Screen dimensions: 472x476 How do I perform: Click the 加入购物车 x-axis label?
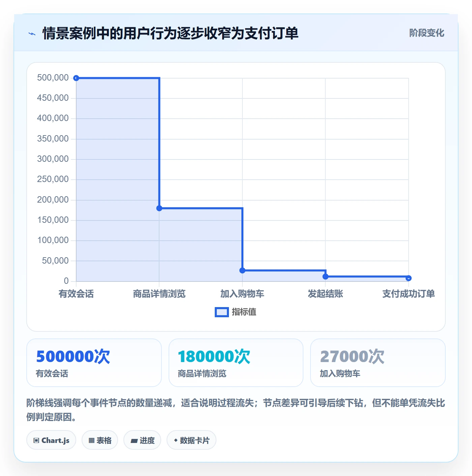(x=242, y=294)
